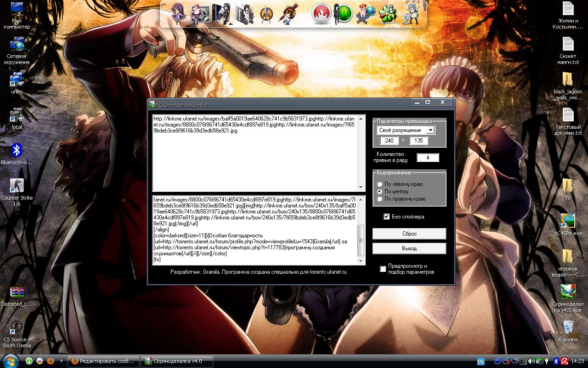588x368 pixels.
Task: Select По центру alignment
Action: point(380,191)
